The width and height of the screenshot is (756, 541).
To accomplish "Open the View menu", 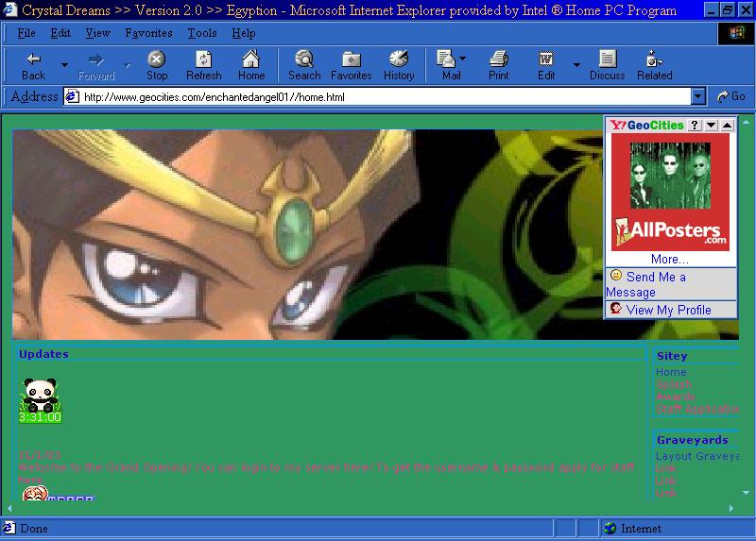I will tap(98, 33).
